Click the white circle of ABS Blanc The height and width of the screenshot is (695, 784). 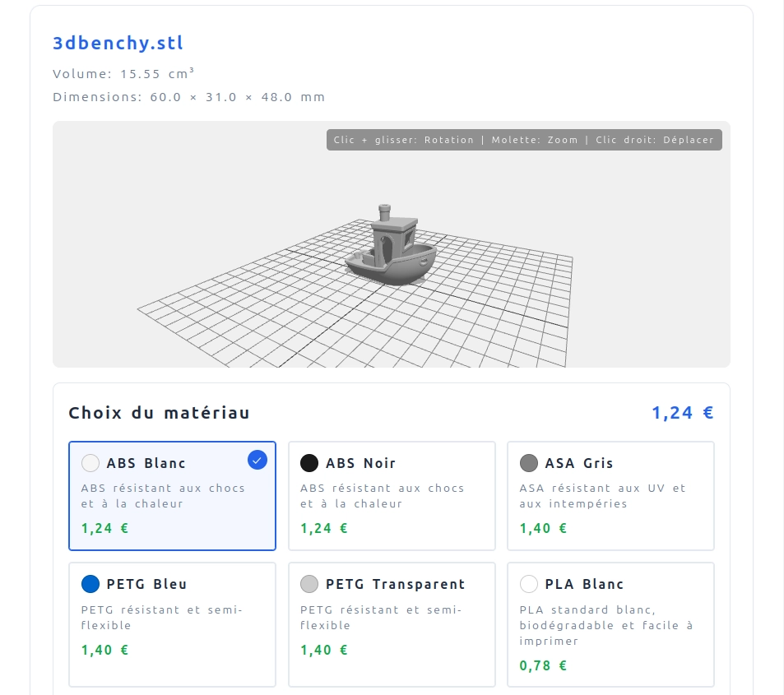click(x=90, y=463)
